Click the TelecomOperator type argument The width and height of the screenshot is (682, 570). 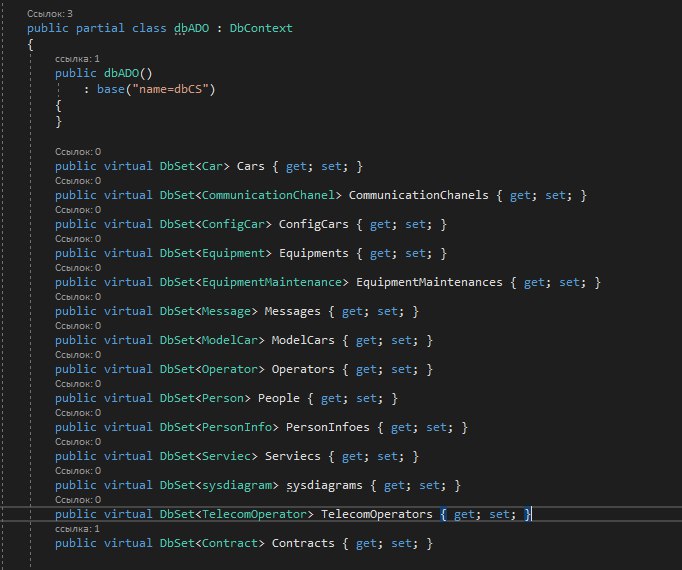tap(254, 514)
